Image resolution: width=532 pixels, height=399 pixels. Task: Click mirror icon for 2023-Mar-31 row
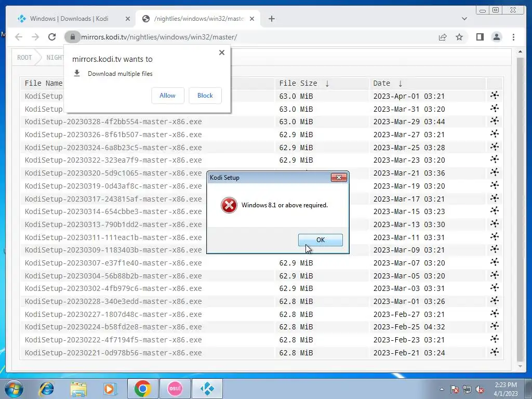495,108
